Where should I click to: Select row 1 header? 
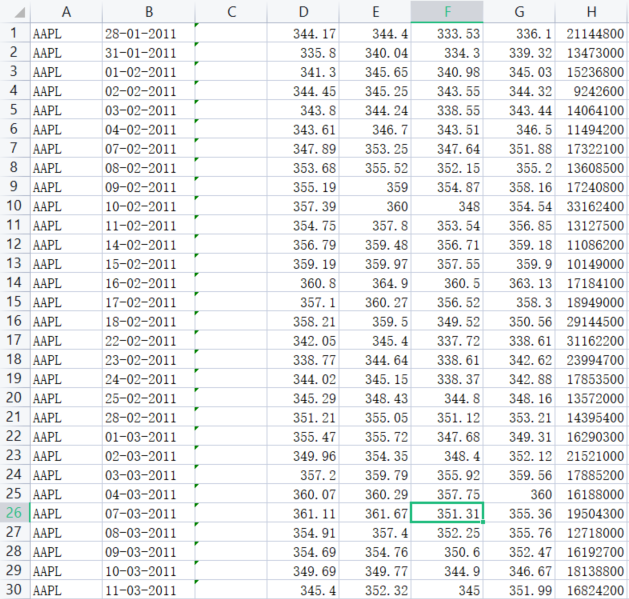point(15,33)
